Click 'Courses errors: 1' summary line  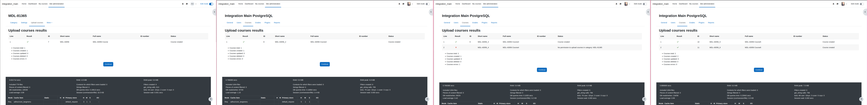[x=453, y=64]
